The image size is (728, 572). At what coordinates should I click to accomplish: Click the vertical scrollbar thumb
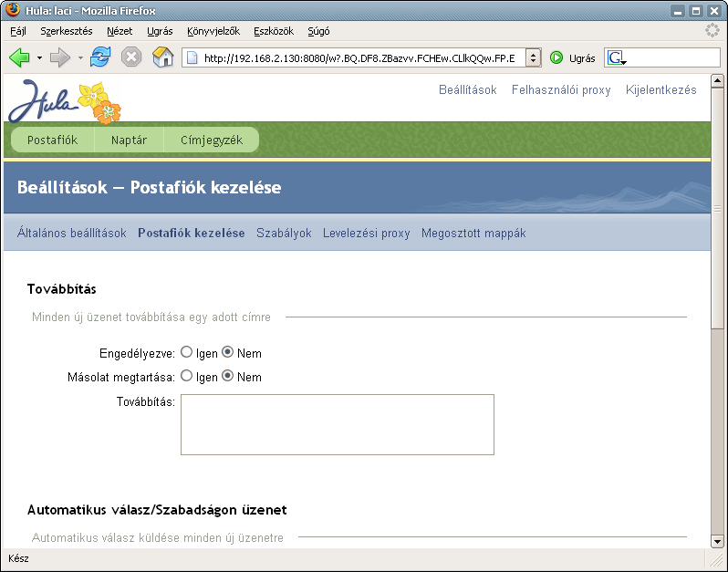(717, 208)
